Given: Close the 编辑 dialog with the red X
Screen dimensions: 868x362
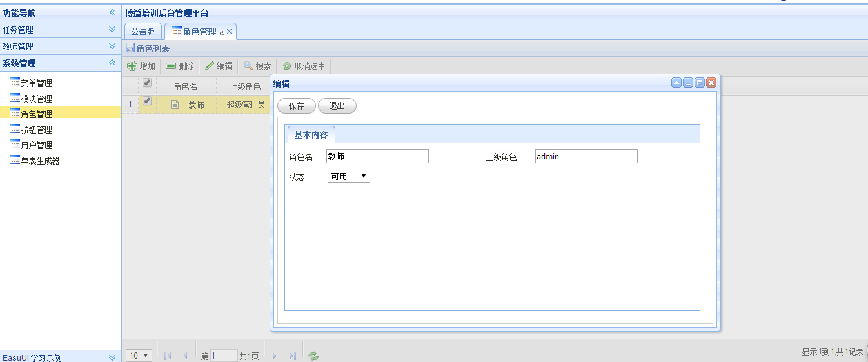Looking at the screenshot, I should (x=711, y=83).
